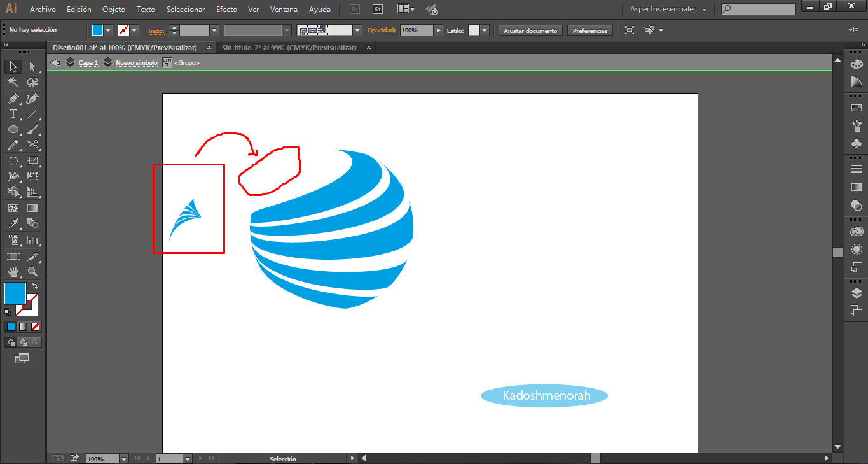Select the Artboard tool
Screen dimensions: 868x464
(13, 256)
